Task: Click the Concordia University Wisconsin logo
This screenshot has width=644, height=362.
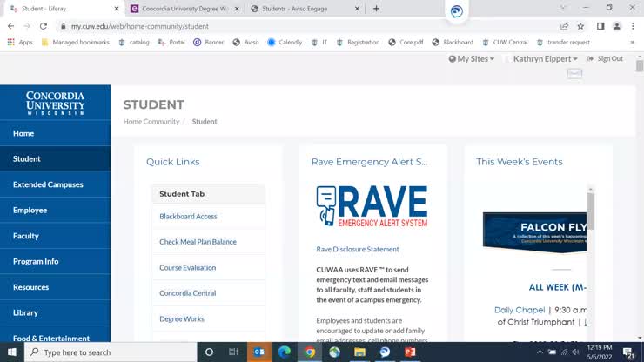Action: tap(55, 103)
